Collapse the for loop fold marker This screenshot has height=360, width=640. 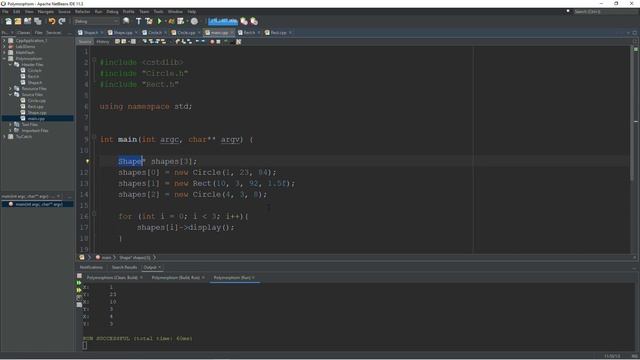(94, 213)
